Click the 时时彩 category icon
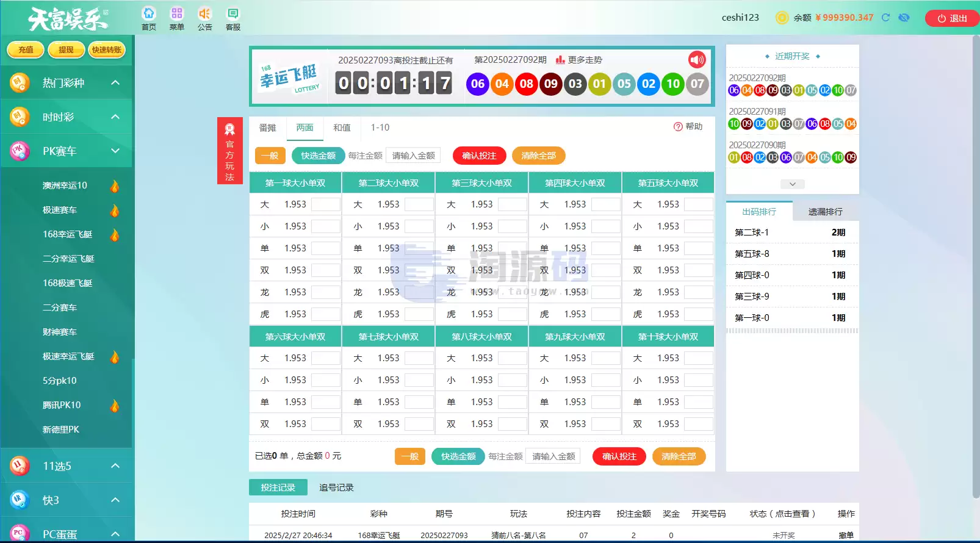The image size is (980, 543). [20, 117]
